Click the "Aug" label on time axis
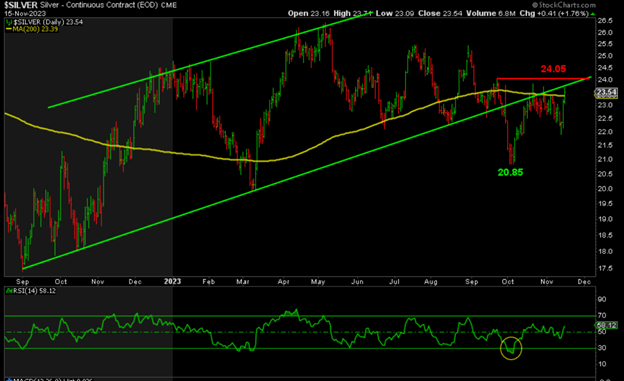The height and width of the screenshot is (381, 624). coord(431,282)
